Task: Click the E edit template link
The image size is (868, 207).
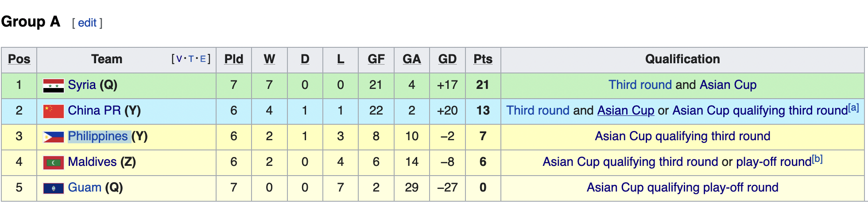Action: point(202,59)
